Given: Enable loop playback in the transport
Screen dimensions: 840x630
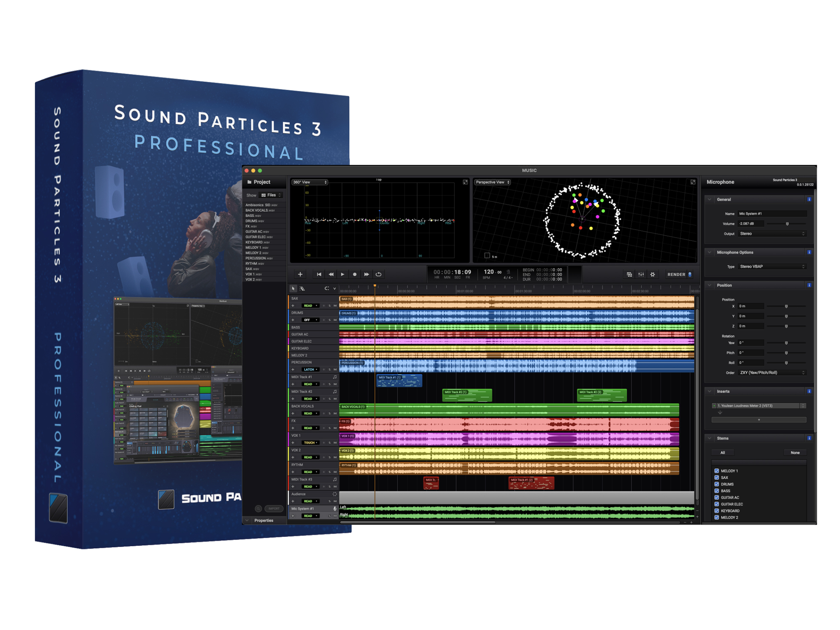Looking at the screenshot, I should pyautogui.click(x=379, y=274).
